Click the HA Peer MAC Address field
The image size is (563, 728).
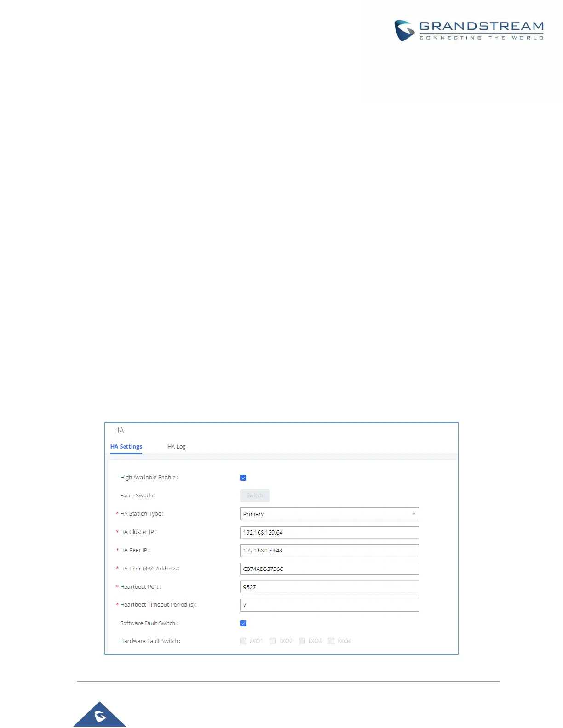coord(330,569)
